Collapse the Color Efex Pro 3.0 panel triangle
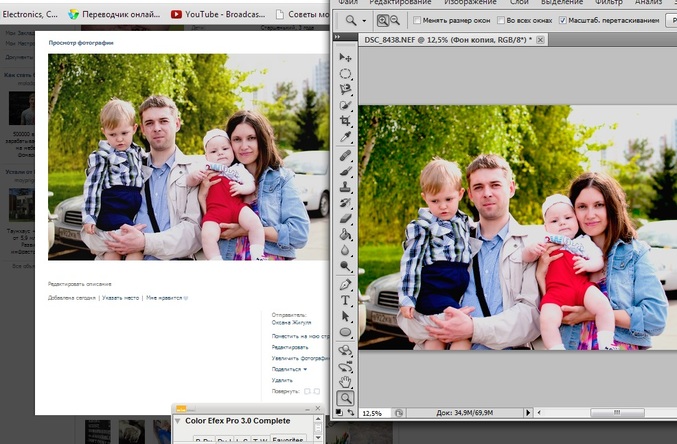The height and width of the screenshot is (444, 677). (x=178, y=421)
